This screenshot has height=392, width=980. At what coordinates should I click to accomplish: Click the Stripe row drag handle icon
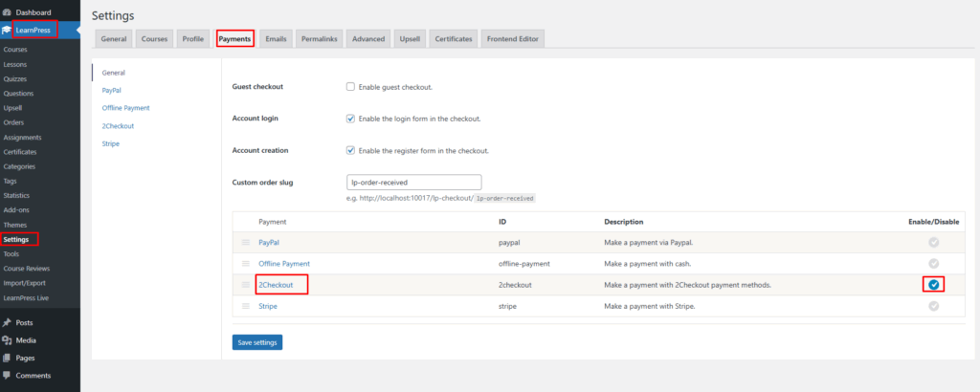(x=246, y=306)
